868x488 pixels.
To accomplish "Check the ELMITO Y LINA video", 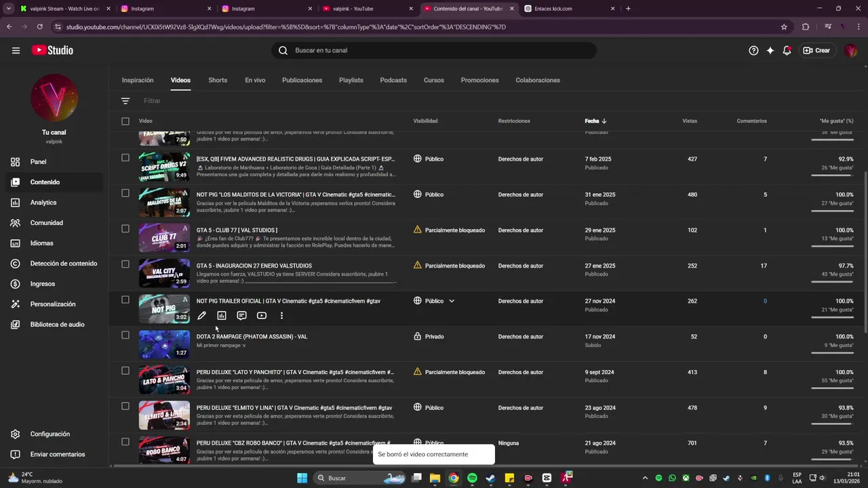I will pyautogui.click(x=125, y=407).
